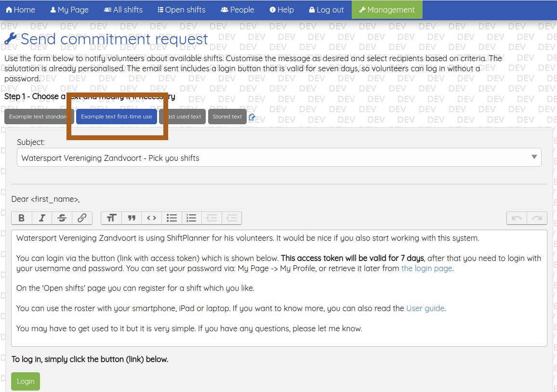Open the User guide link

click(x=425, y=308)
